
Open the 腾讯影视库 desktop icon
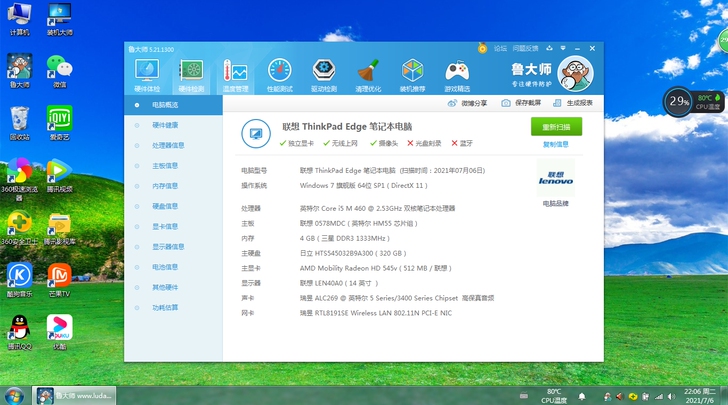(x=59, y=228)
